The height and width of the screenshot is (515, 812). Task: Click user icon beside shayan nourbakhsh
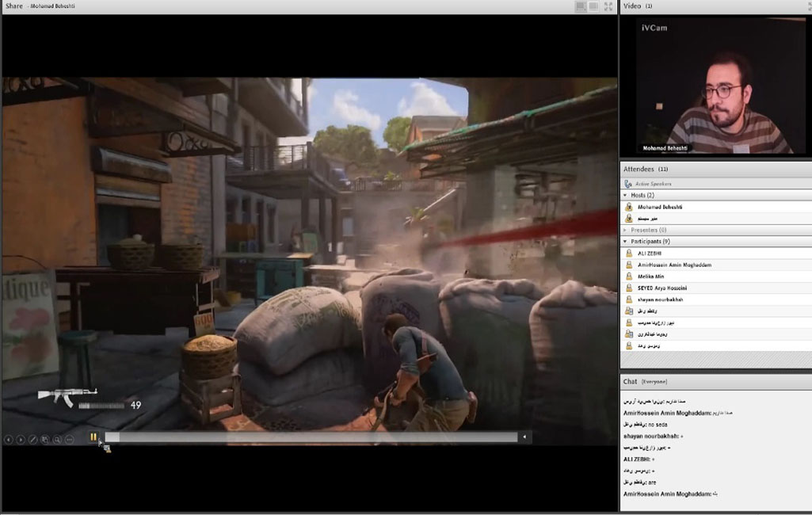629,299
